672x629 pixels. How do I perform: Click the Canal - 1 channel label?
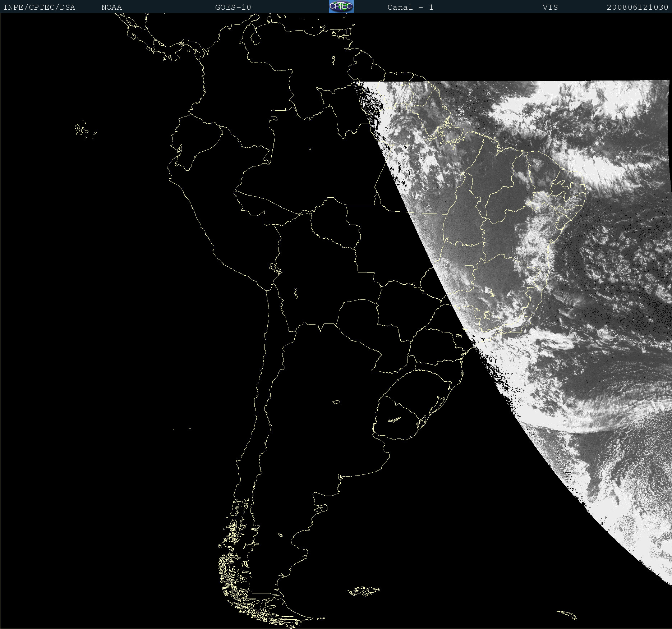[410, 7]
